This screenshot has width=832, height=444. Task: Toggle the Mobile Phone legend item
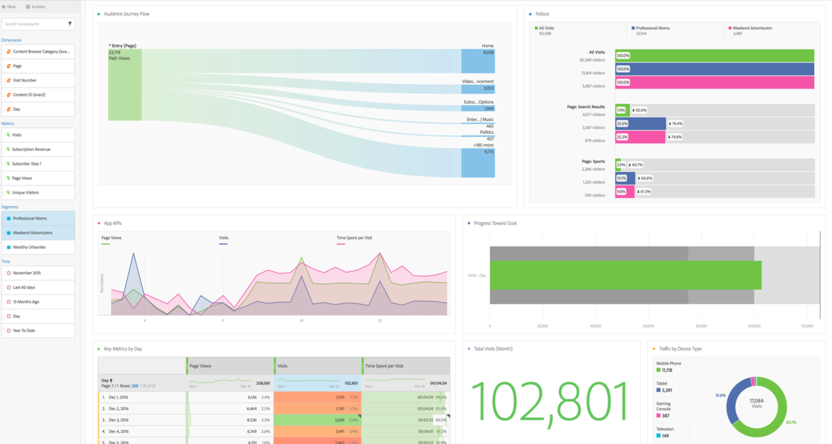tap(669, 367)
